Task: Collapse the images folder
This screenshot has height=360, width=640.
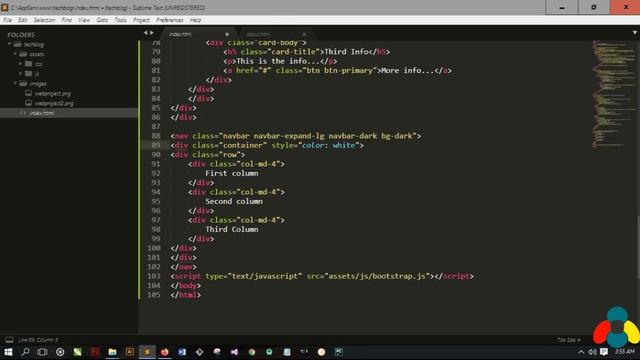Action: click(x=15, y=84)
